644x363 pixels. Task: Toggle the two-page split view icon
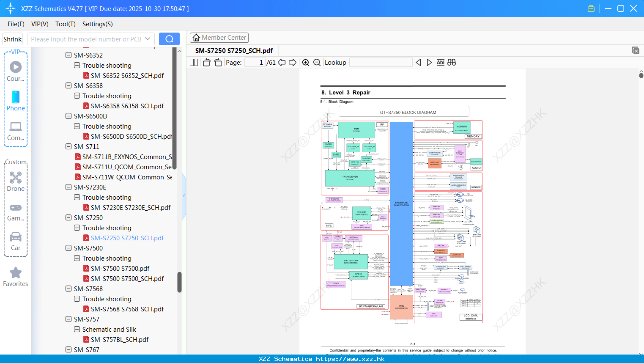[194, 62]
